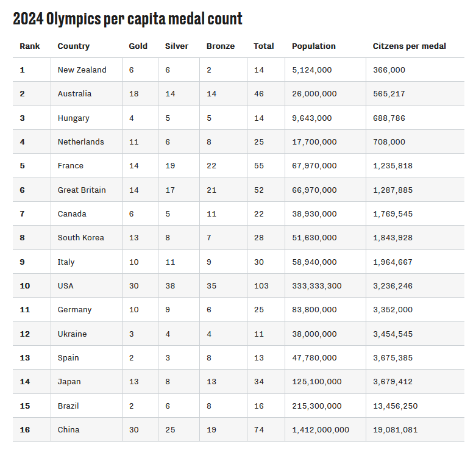Select France's population value 67,970,000

[314, 166]
